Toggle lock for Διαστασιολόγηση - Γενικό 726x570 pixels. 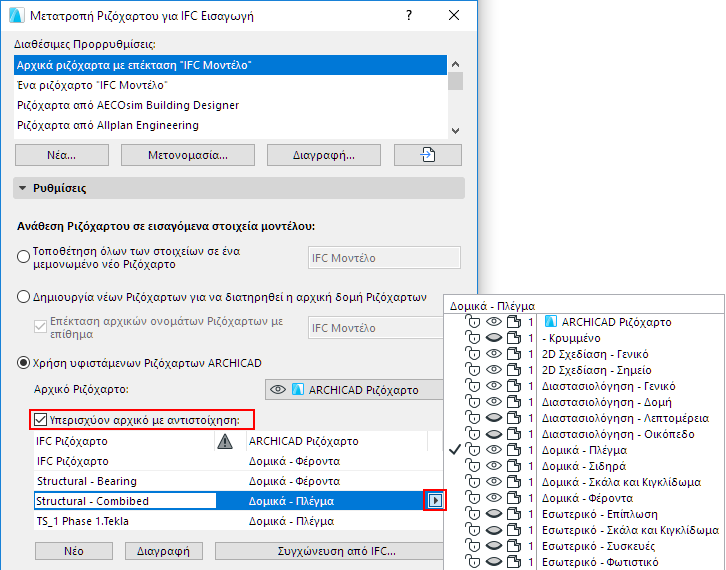[x=473, y=386]
